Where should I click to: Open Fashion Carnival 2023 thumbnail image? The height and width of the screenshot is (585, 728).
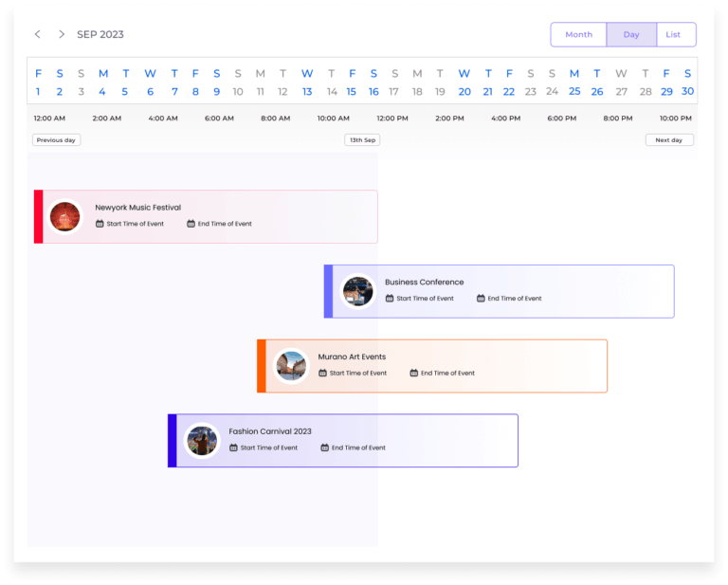pos(202,441)
